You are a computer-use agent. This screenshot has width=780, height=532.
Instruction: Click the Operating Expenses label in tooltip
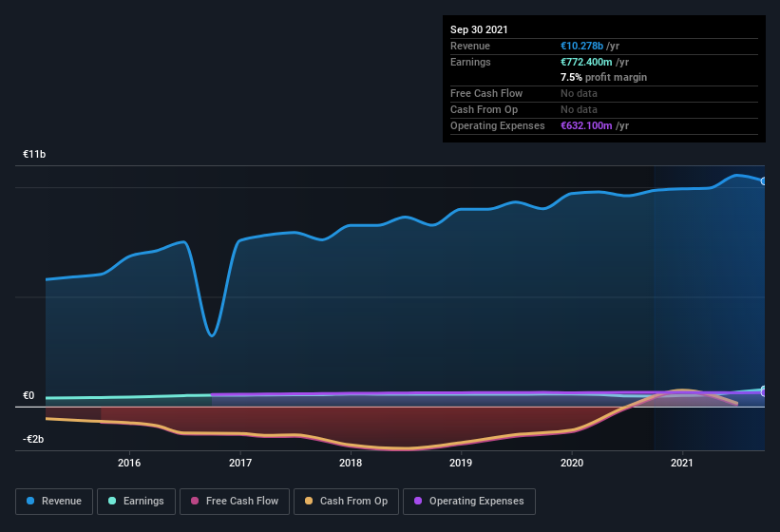[x=498, y=125]
